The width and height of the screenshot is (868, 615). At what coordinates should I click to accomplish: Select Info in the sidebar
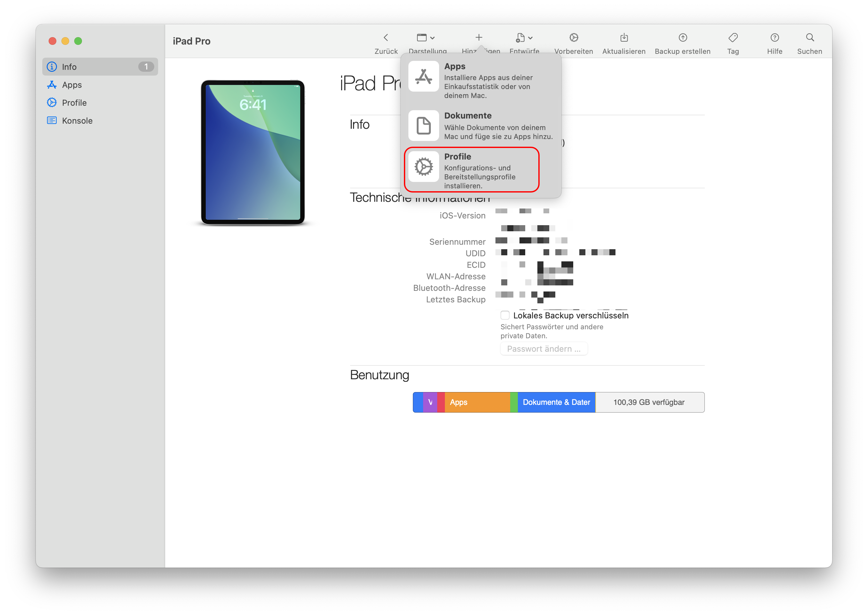tap(100, 67)
